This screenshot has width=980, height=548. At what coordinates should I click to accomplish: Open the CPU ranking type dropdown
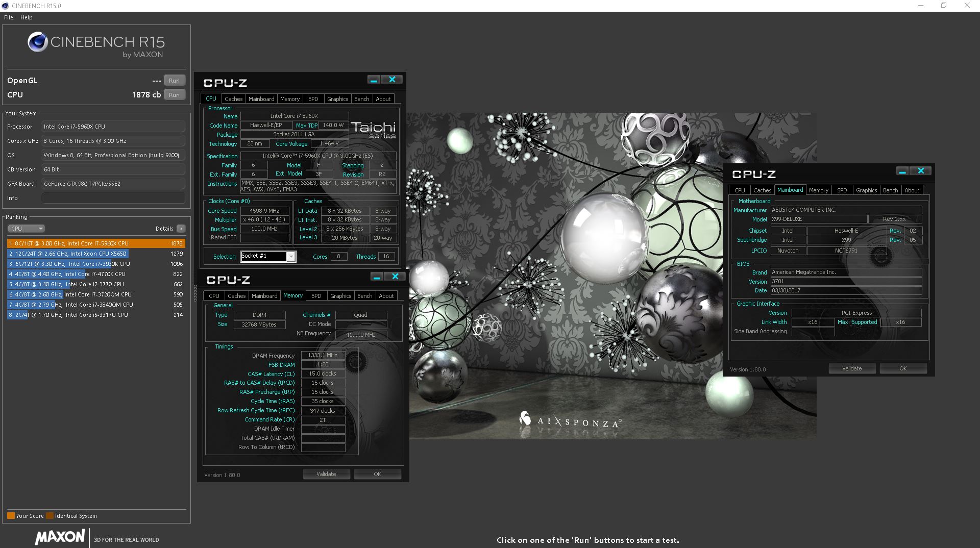[x=26, y=229]
